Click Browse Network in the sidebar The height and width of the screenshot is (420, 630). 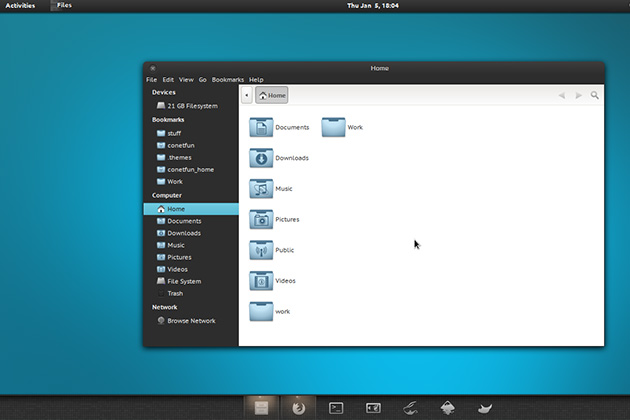[x=191, y=321]
